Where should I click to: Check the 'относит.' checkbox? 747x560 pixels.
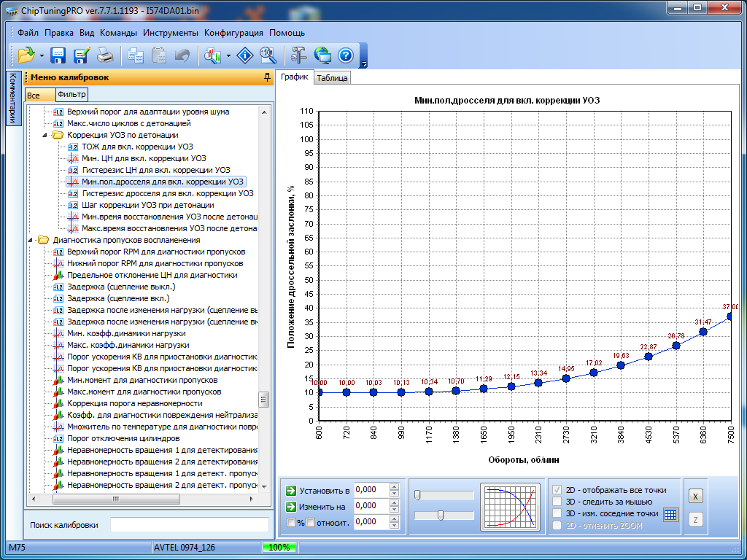[x=310, y=522]
